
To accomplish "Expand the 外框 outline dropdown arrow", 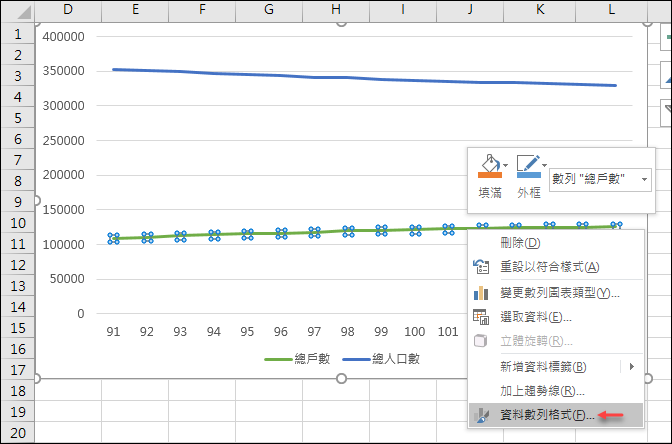I will [x=544, y=165].
